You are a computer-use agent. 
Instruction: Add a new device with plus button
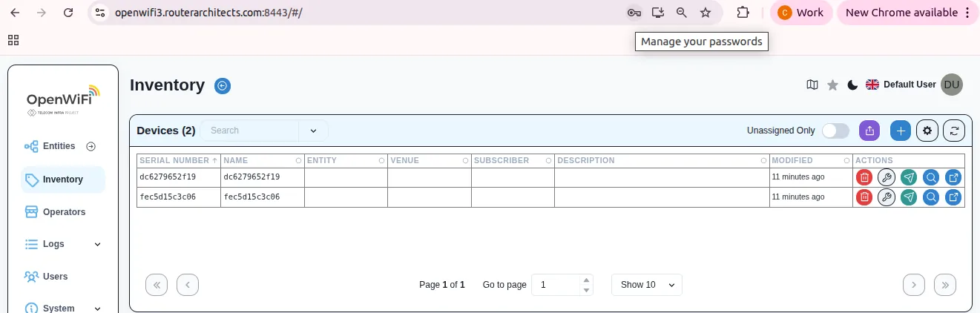tap(901, 131)
